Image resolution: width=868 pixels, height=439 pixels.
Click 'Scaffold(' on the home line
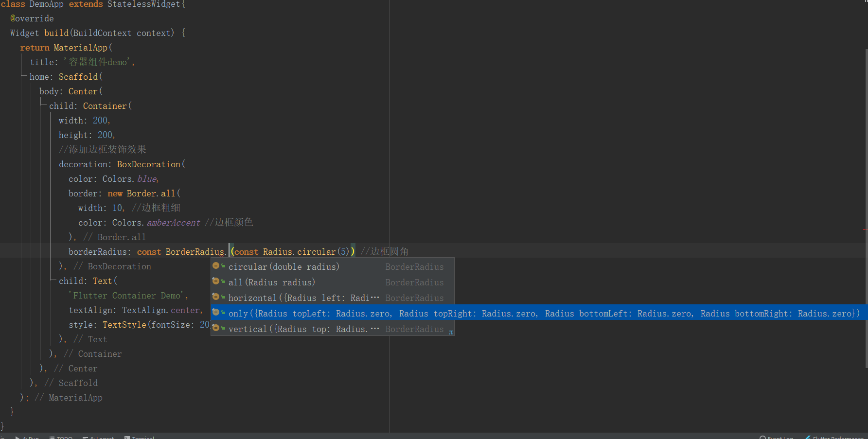81,77
